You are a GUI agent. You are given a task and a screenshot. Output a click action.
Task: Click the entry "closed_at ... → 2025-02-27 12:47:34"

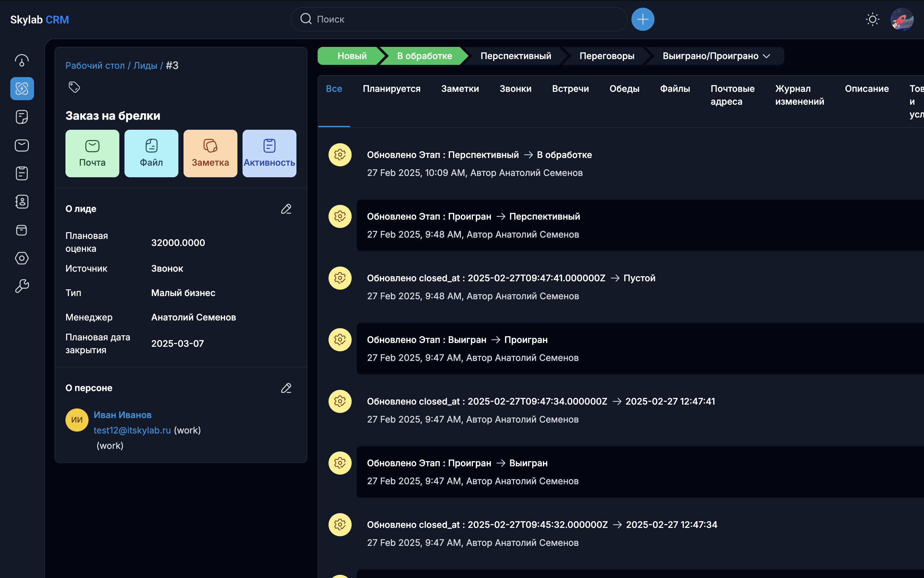[x=542, y=524]
